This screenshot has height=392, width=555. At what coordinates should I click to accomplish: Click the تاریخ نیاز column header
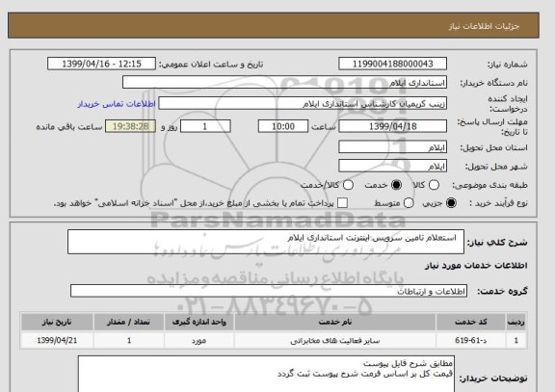click(57, 322)
